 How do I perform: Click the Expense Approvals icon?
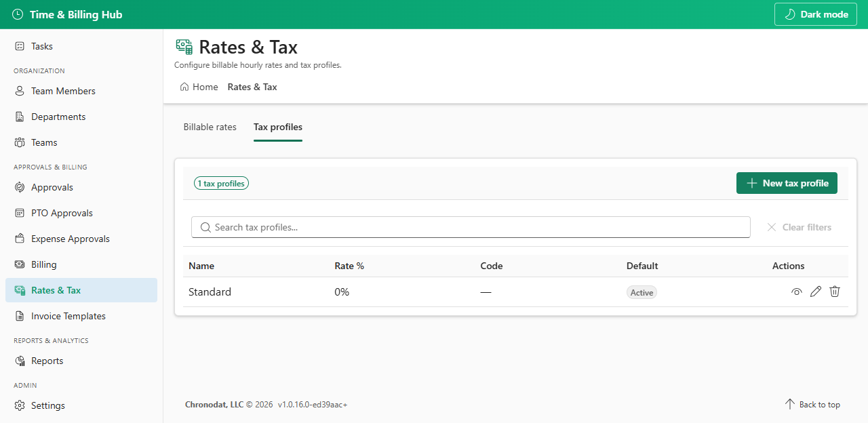[20, 239]
